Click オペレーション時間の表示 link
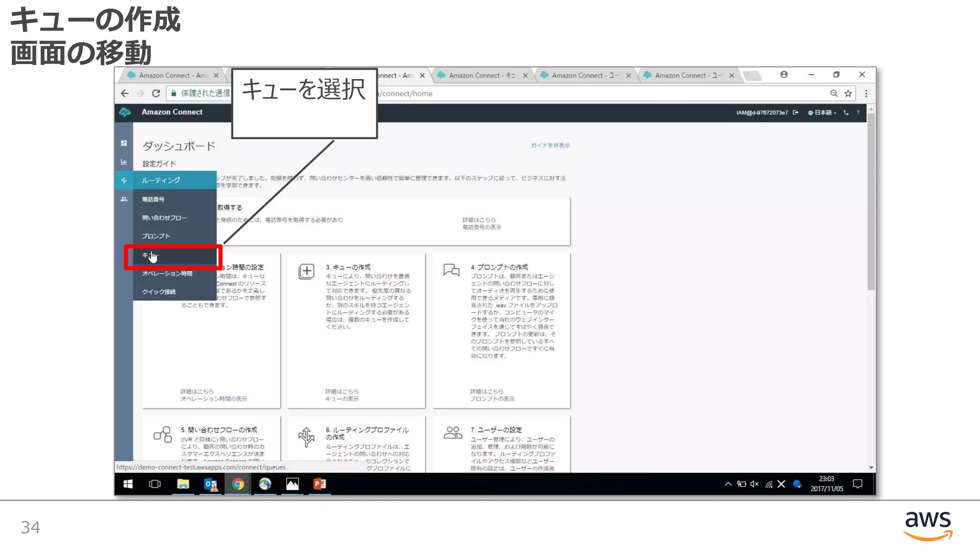 point(213,398)
